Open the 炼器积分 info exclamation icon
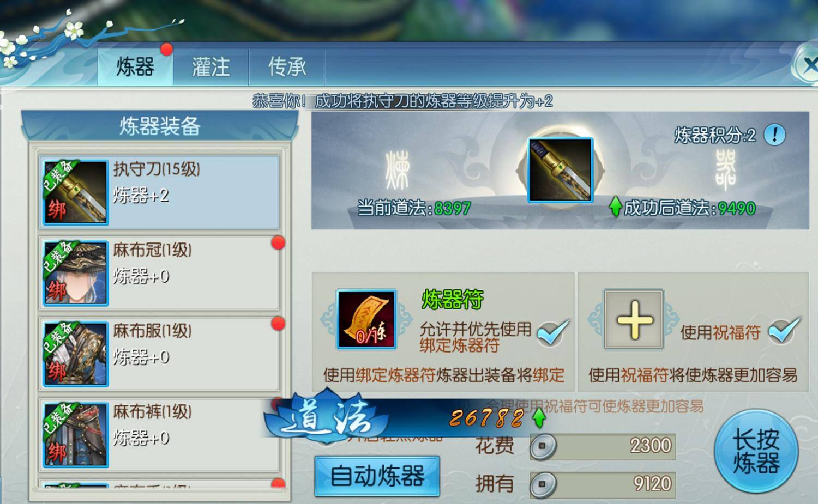 [x=774, y=134]
